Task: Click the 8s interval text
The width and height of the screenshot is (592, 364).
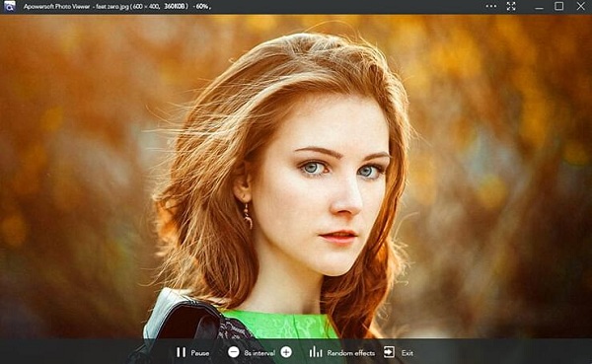Action: pos(259,353)
